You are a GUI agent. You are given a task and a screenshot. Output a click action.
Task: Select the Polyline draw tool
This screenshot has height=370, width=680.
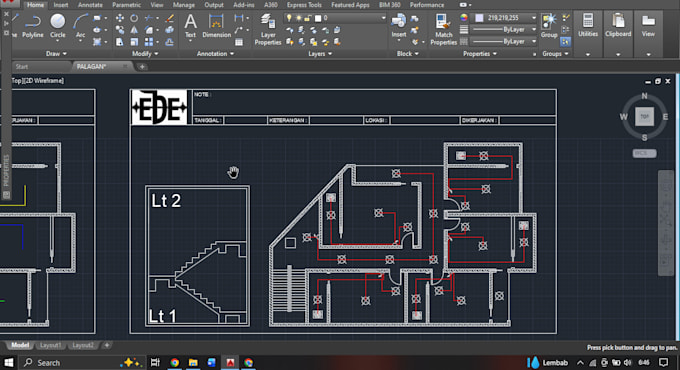point(33,26)
